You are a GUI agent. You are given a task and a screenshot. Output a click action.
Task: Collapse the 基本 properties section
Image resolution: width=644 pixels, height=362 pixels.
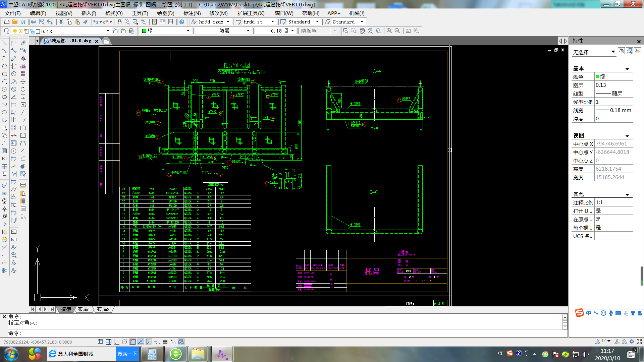[x=627, y=69]
